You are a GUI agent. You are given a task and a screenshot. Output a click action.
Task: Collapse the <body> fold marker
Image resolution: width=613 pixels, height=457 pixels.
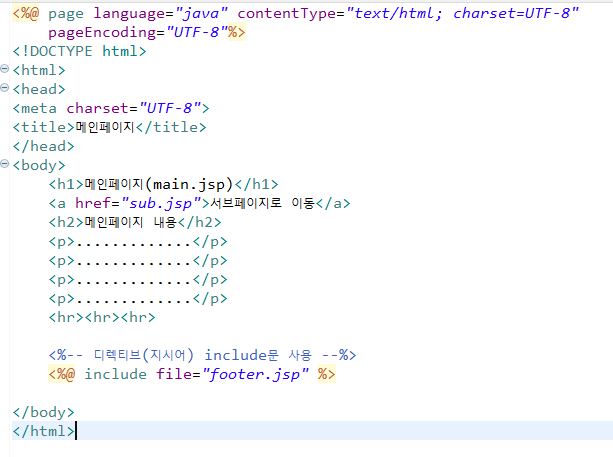[x=4, y=163]
